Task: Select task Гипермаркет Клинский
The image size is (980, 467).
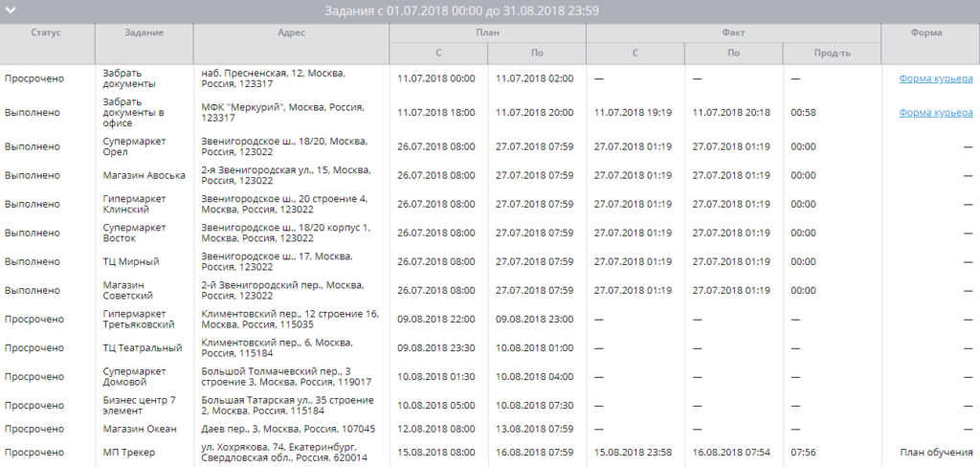Action: click(134, 205)
